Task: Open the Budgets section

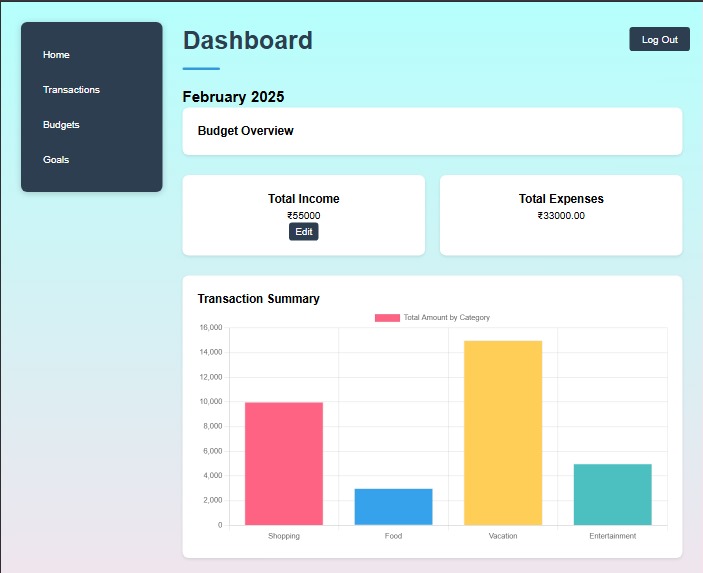Action: coord(61,125)
